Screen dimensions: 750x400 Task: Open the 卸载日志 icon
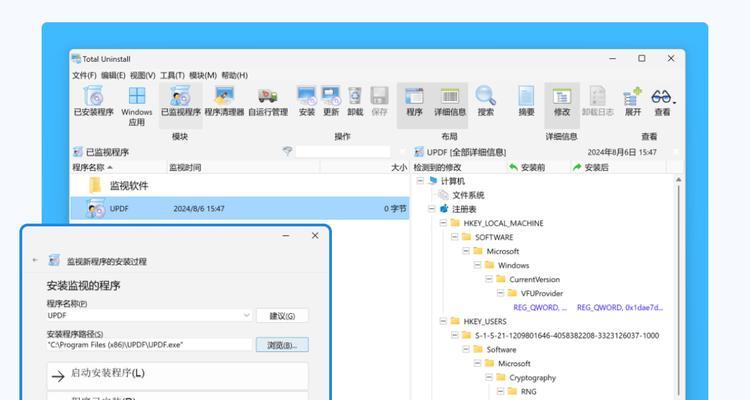pos(597,96)
